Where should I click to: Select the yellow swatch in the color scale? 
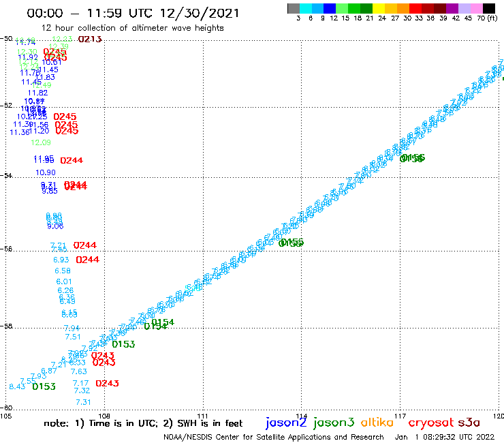click(379, 8)
